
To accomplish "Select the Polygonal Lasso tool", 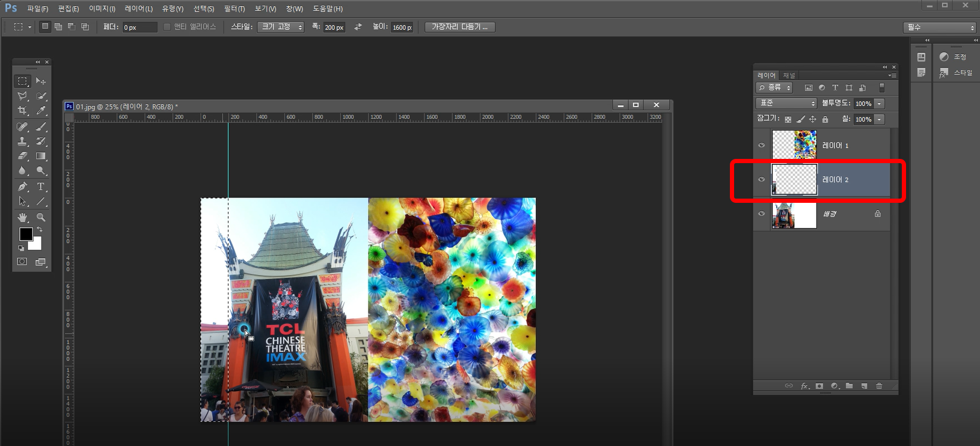I will tap(22, 96).
